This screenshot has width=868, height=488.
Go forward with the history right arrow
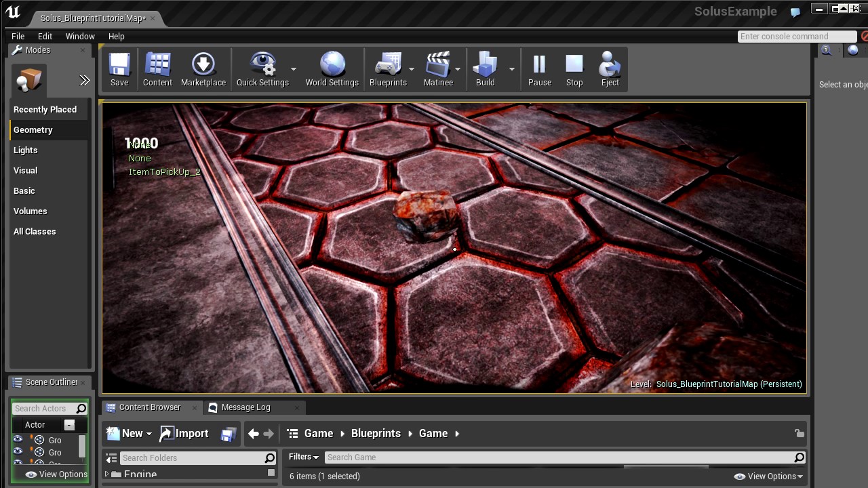tap(269, 434)
